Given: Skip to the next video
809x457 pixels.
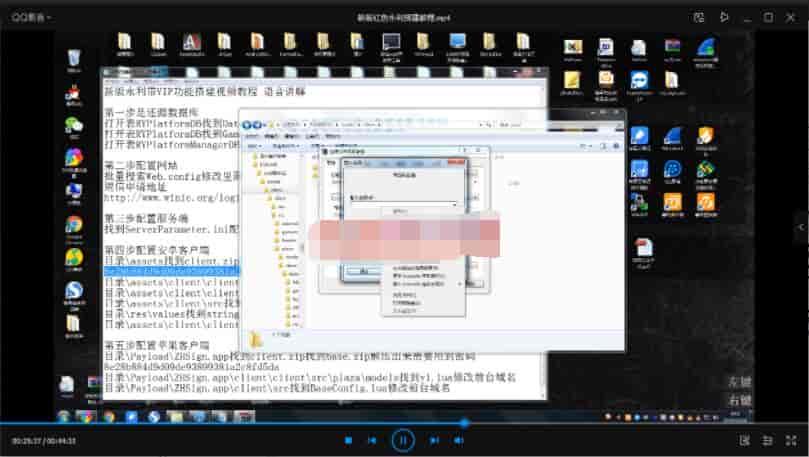Looking at the screenshot, I should 434,440.
